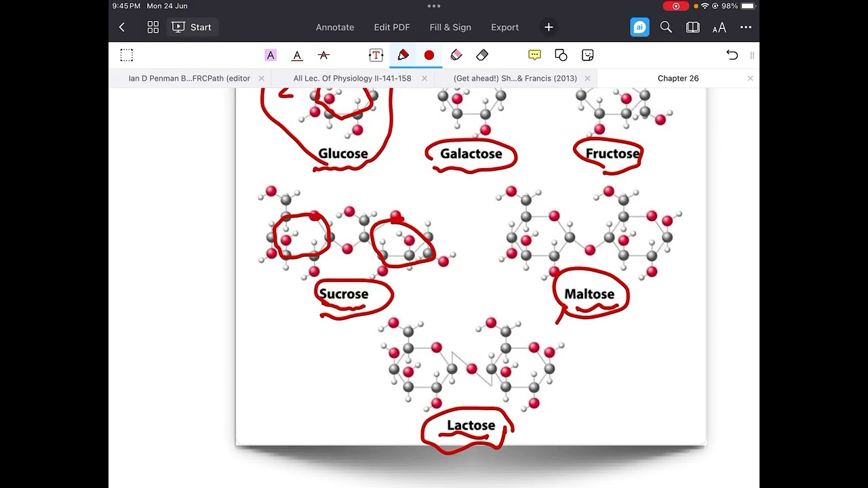This screenshot has height=488, width=868.
Task: Start the slideshow presentation
Action: (x=192, y=27)
